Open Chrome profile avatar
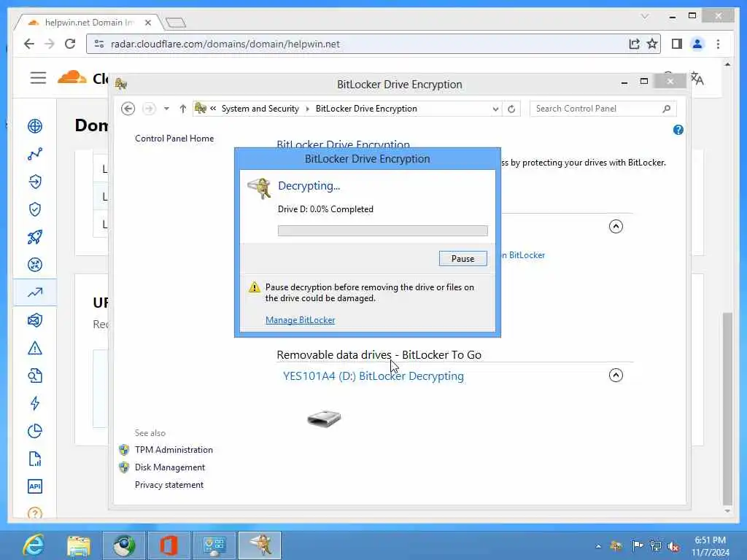 (697, 44)
